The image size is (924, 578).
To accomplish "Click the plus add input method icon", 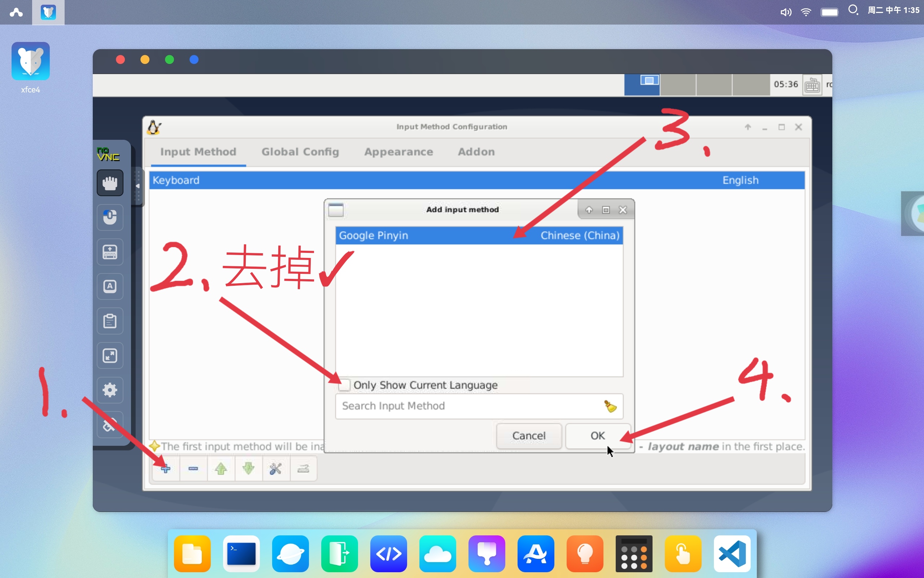I will click(x=165, y=468).
